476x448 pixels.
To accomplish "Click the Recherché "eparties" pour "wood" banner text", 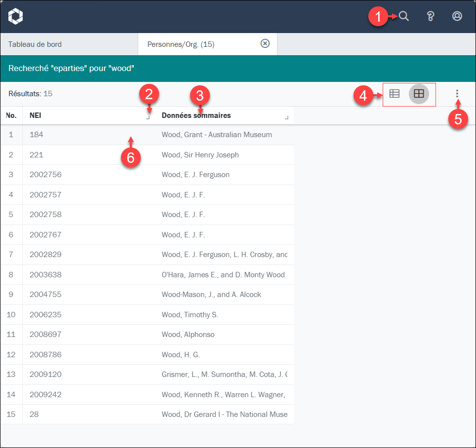I will pyautogui.click(x=71, y=68).
